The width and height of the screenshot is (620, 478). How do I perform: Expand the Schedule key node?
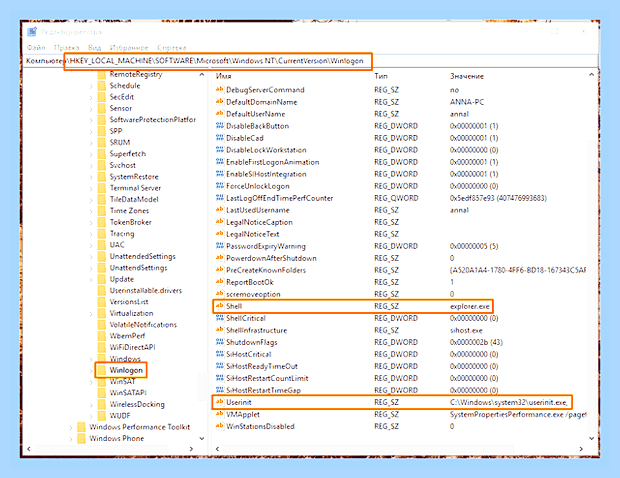[x=91, y=86]
